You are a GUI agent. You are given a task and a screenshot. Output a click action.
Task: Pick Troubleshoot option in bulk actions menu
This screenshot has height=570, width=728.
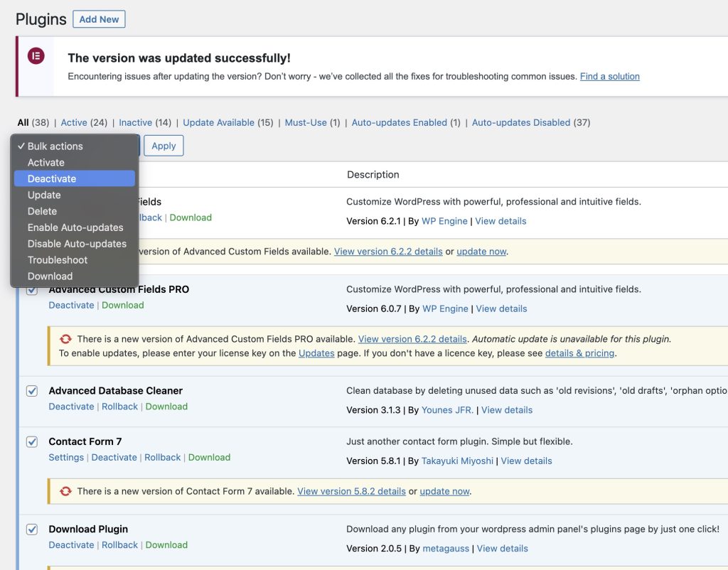pos(58,260)
